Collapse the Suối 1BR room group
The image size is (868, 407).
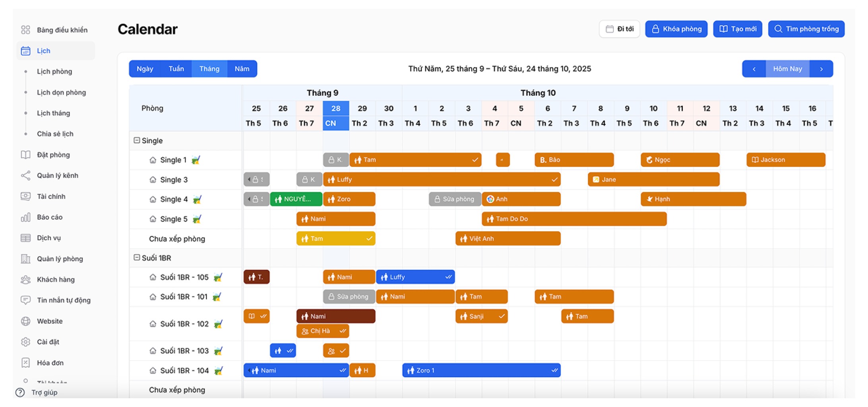[x=137, y=258]
